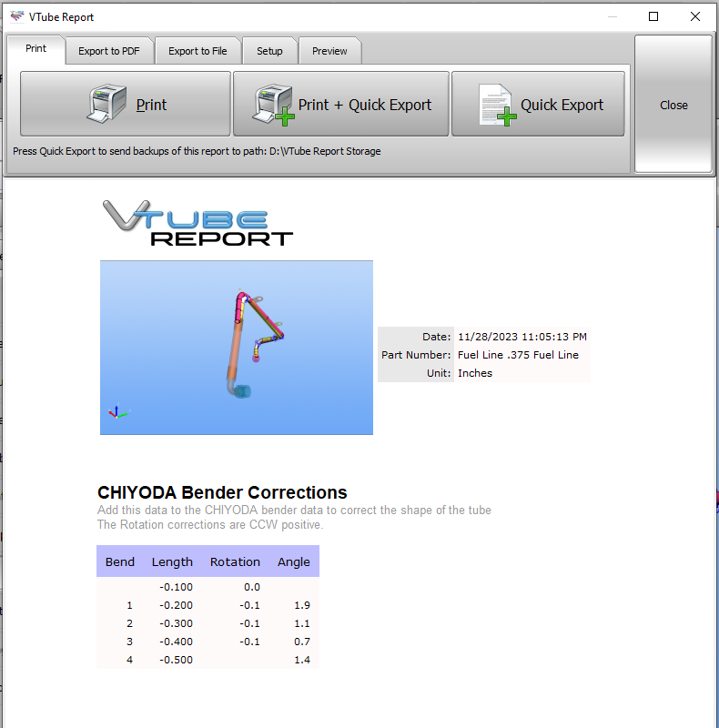Click the Part Number: label
The width and height of the screenshot is (719, 728).
416,355
